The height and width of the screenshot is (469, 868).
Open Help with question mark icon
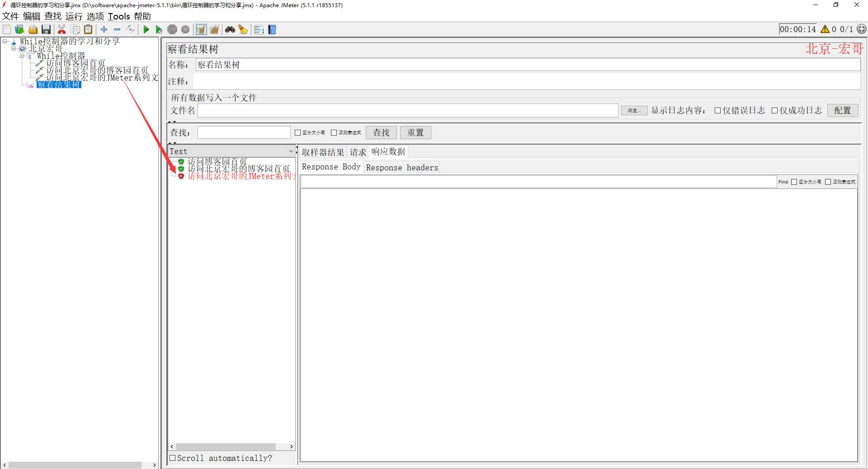(272, 30)
